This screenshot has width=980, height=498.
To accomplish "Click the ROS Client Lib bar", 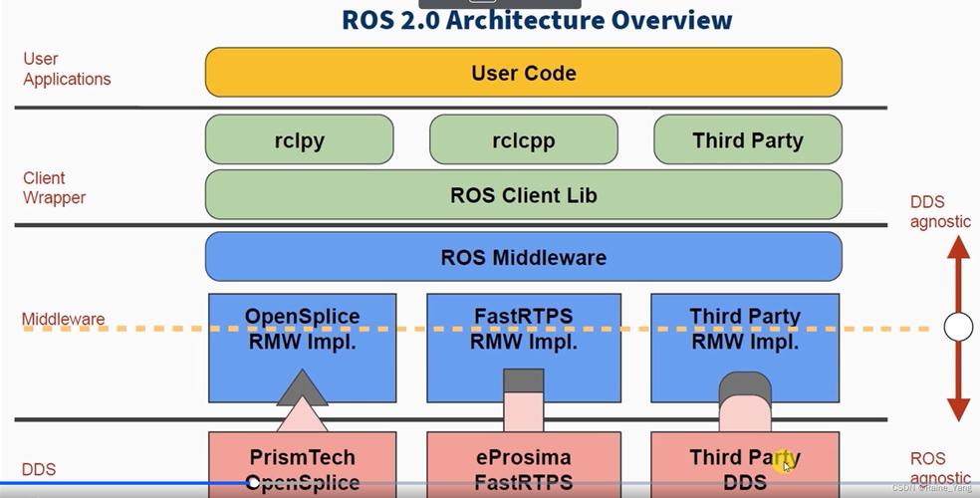I will click(524, 194).
